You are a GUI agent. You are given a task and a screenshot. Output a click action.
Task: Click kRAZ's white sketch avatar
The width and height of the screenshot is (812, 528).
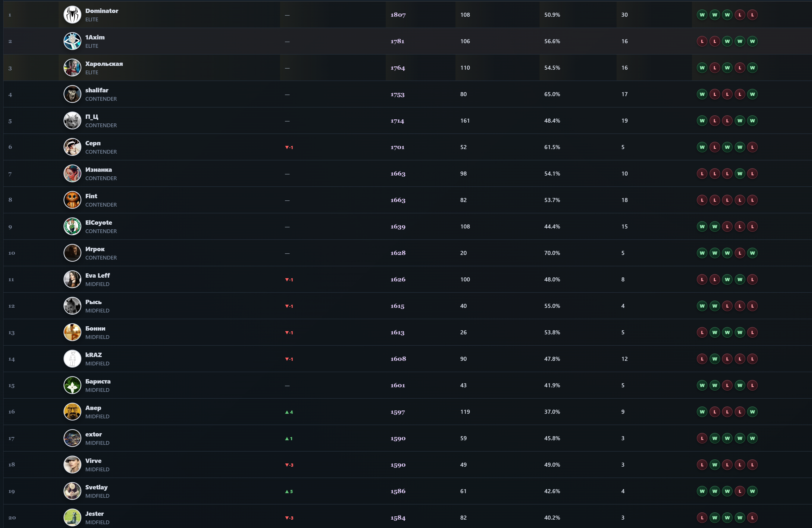coord(72,359)
